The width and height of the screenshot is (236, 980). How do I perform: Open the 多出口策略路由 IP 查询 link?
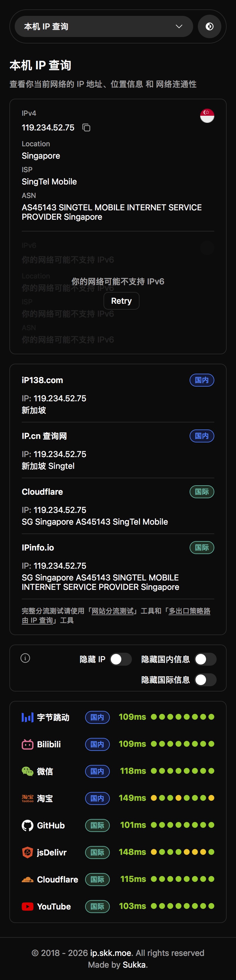[x=189, y=611]
